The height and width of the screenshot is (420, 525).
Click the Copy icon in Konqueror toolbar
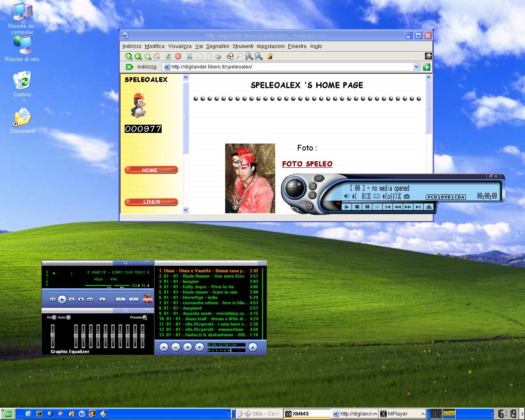click(x=199, y=57)
